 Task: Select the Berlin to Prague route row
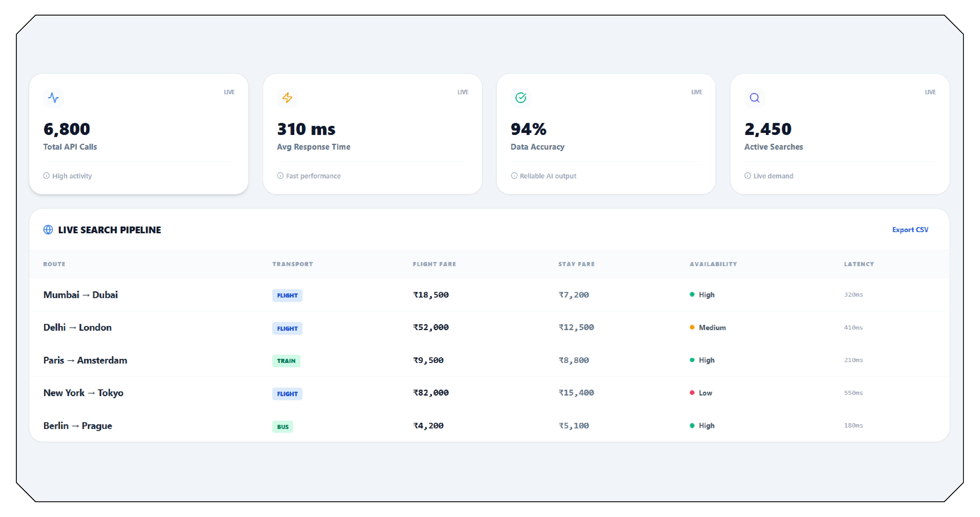pyautogui.click(x=78, y=426)
